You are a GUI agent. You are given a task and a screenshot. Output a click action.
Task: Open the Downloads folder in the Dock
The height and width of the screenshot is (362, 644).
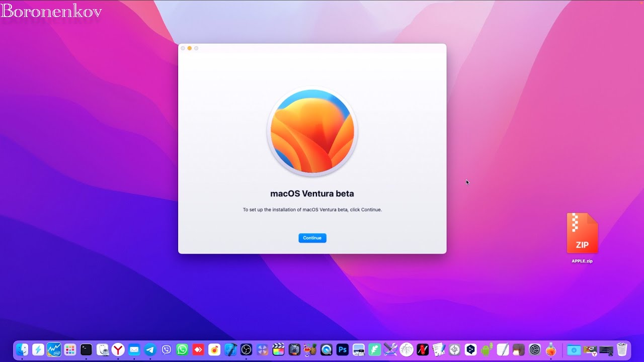click(574, 349)
